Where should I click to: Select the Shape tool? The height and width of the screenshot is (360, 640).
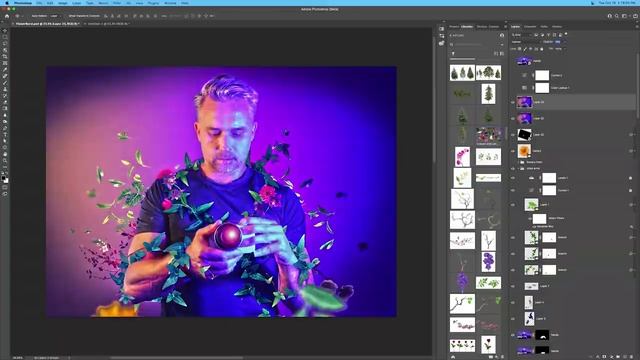pyautogui.click(x=5, y=148)
